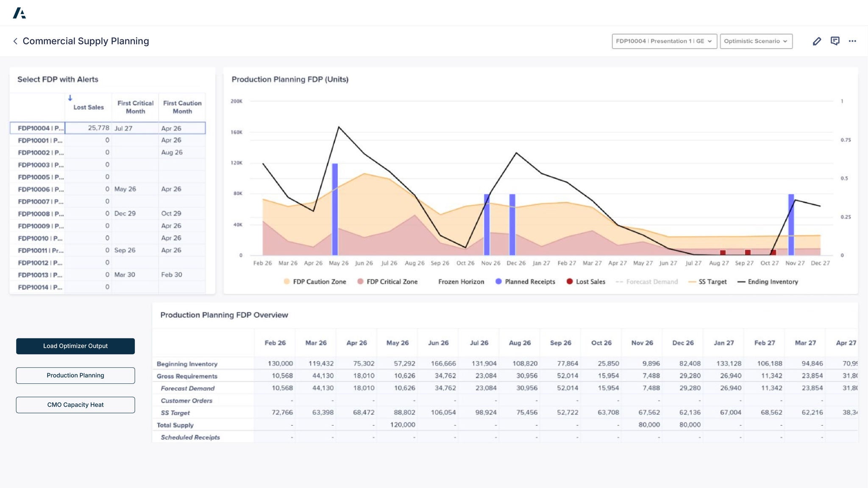Click the 25,778 lost sales cell
Screen dimensions: 868x488
(88, 128)
